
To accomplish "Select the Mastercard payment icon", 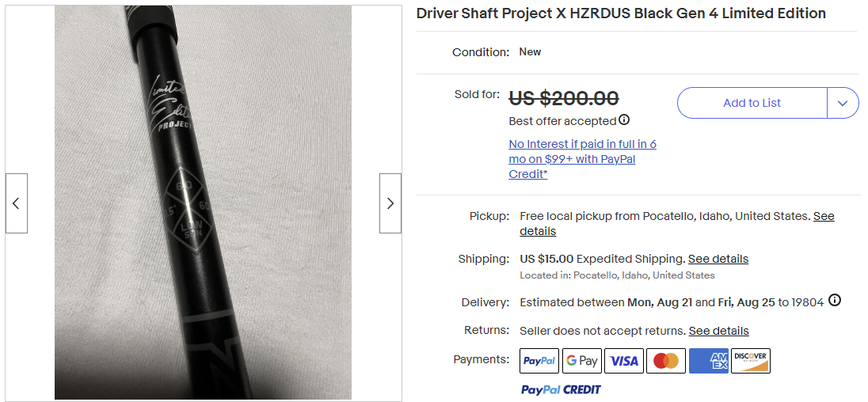I will coord(666,361).
